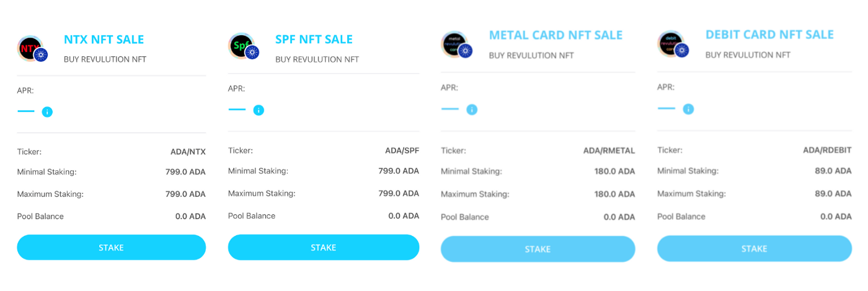The image size is (868, 291).
Task: Show APR info for Metal Card pool
Action: tap(472, 110)
